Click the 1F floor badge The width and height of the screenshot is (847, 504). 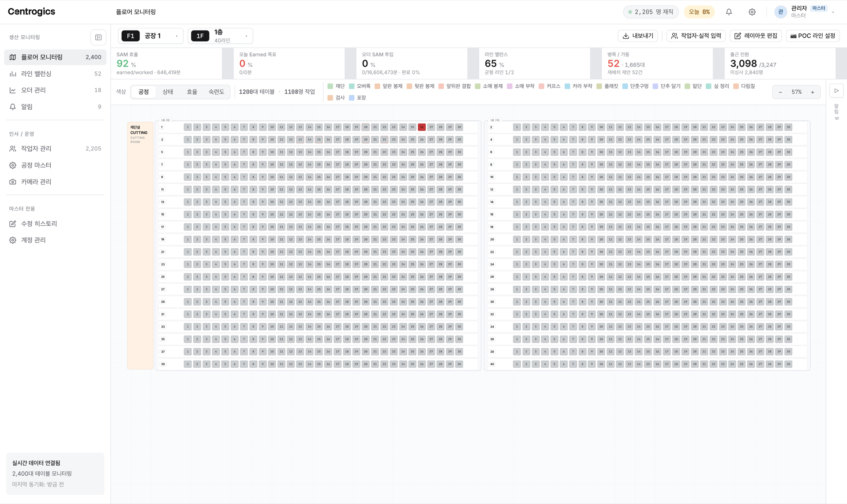coord(200,36)
